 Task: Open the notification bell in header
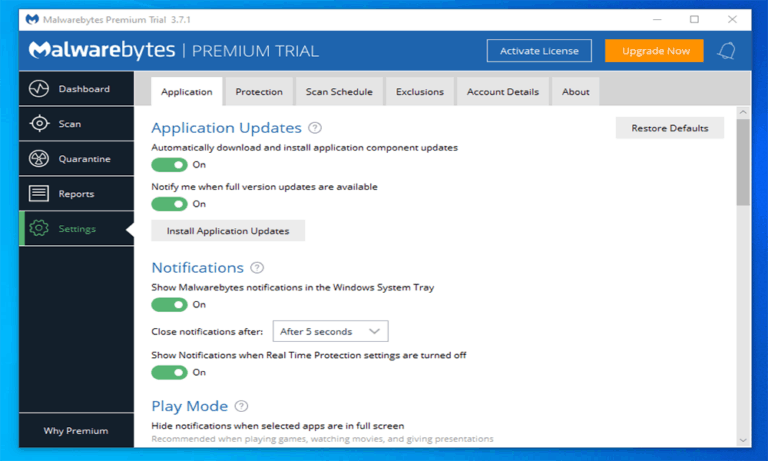pyautogui.click(x=726, y=51)
